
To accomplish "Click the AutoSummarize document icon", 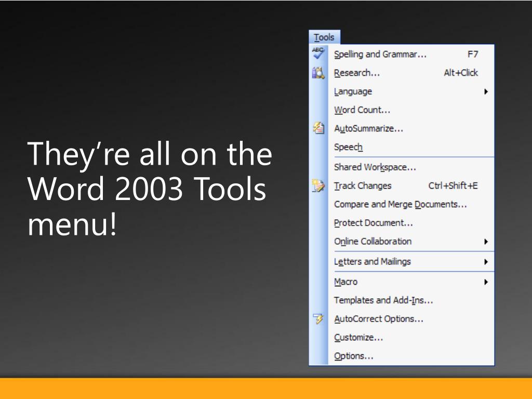I will coord(318,128).
